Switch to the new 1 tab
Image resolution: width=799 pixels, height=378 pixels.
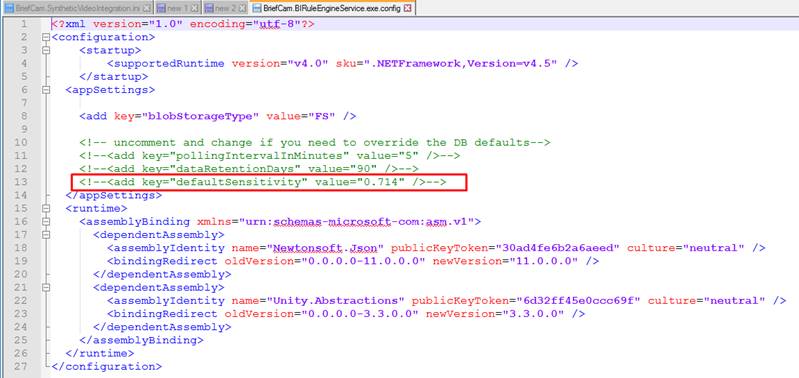coord(178,8)
